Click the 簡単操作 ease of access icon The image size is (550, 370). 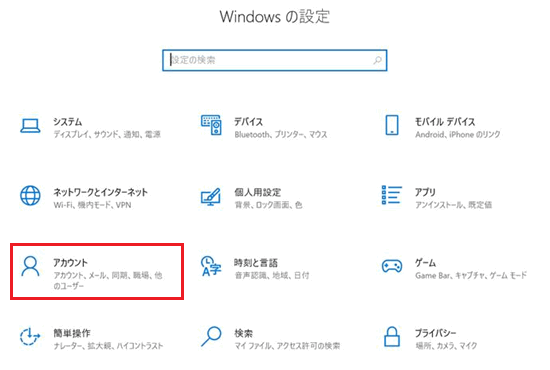tap(30, 336)
